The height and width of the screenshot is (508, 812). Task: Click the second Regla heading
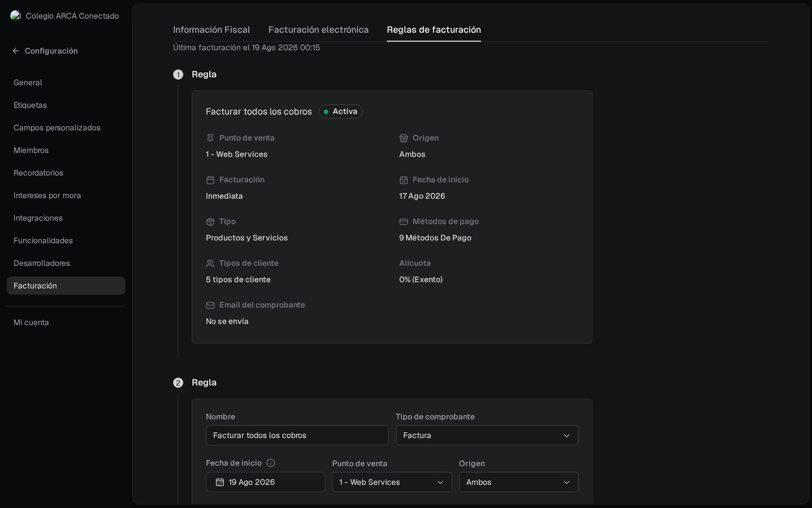point(204,383)
